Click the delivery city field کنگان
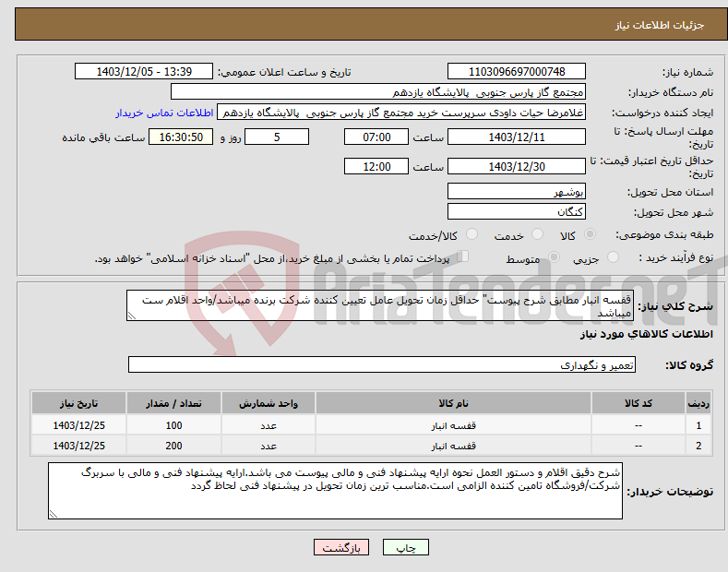This screenshot has height=572, width=728. 517,211
